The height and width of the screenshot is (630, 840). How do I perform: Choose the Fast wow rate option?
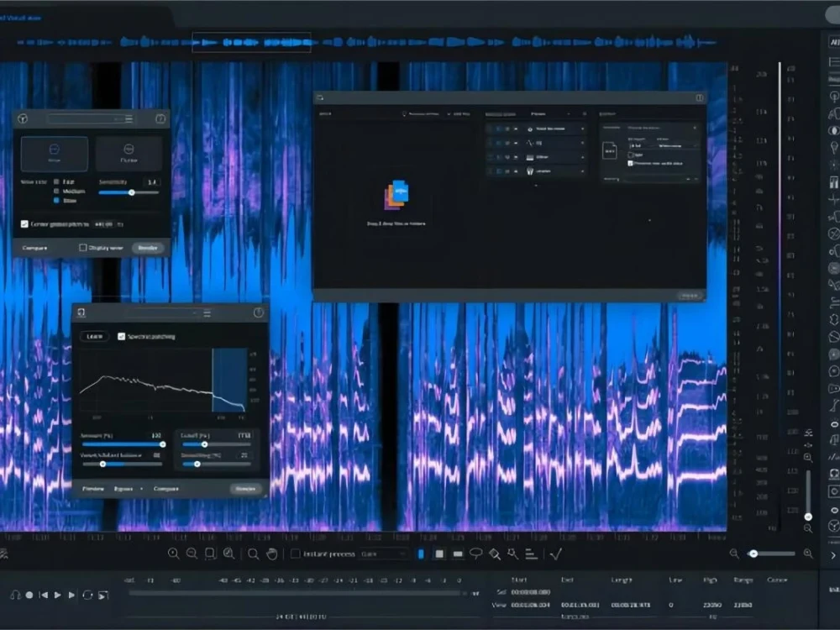(x=56, y=182)
